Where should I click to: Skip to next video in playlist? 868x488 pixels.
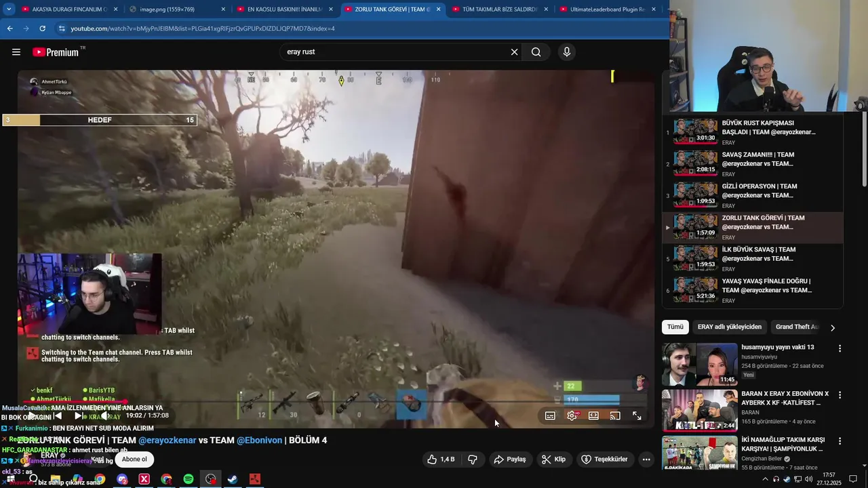[79, 415]
